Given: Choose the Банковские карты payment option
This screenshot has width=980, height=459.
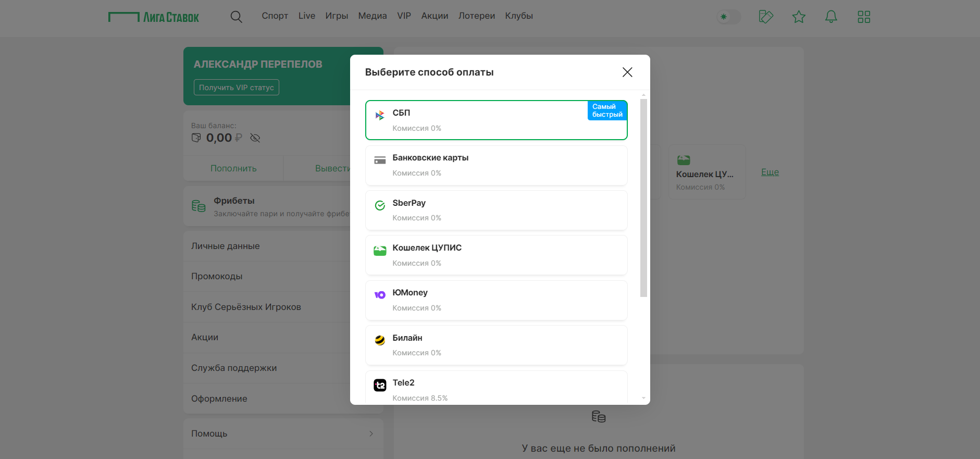Looking at the screenshot, I should click(x=496, y=165).
